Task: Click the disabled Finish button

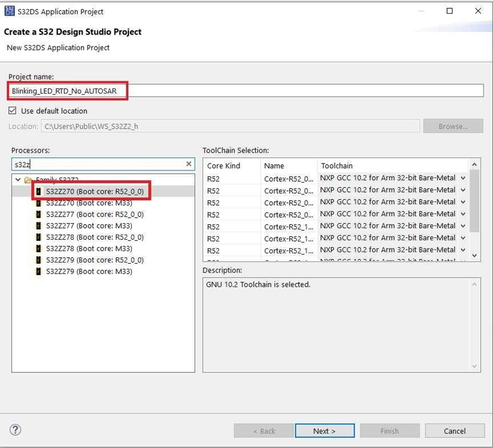Action: pos(390,431)
